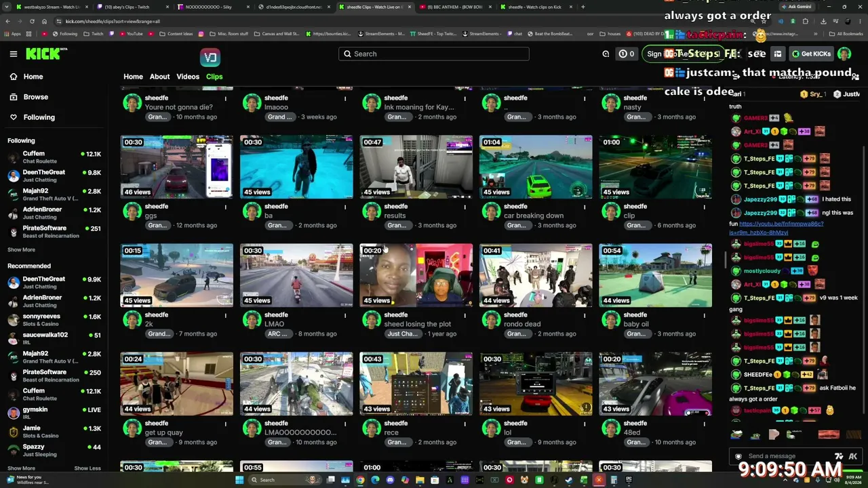
Task: Collapse Recommended list with Show Less
Action: coord(87,468)
